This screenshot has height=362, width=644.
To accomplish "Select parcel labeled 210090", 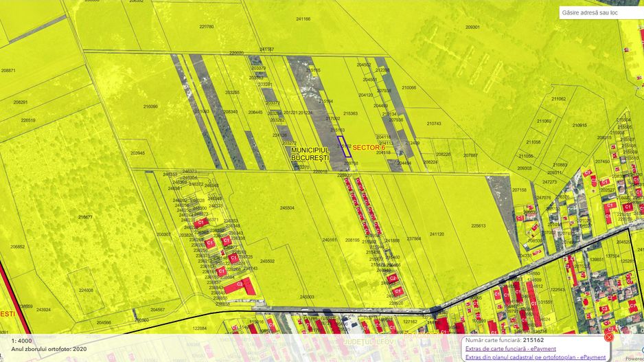I will point(150,106).
